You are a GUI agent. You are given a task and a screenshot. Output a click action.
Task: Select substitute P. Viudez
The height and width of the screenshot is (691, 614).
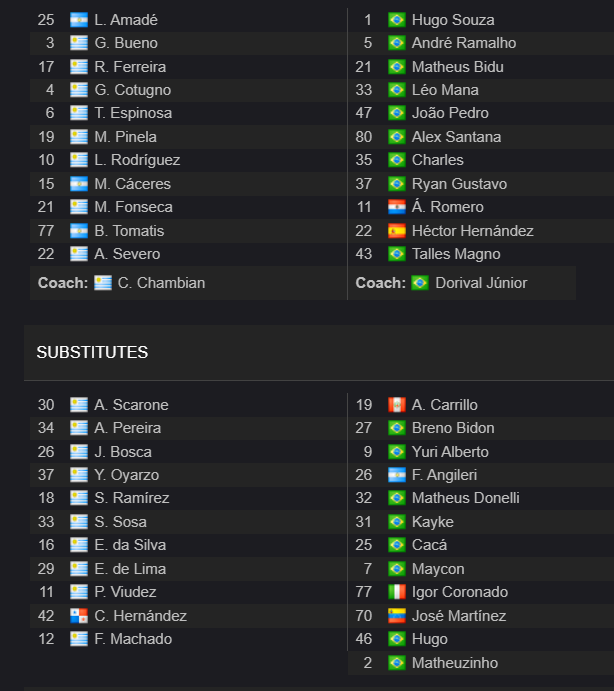click(x=125, y=592)
